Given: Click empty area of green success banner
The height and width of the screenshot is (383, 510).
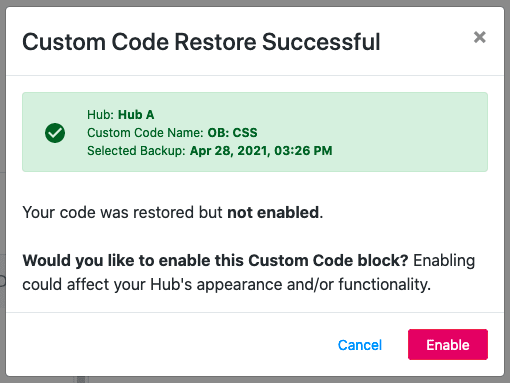Looking at the screenshot, I should coord(410,132).
